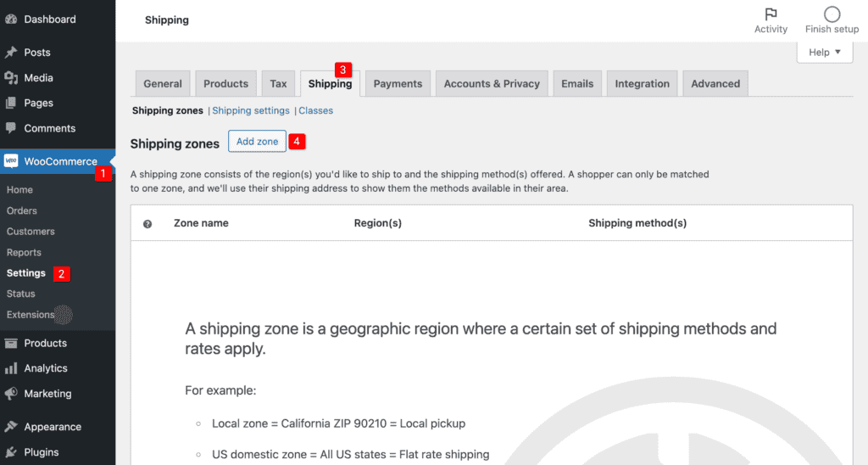Switch to the Payments tab
The width and height of the screenshot is (868, 465).
coord(398,84)
